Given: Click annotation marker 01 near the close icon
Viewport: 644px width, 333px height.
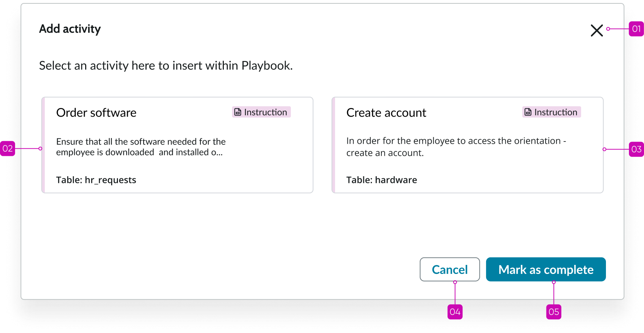Looking at the screenshot, I should pos(636,29).
